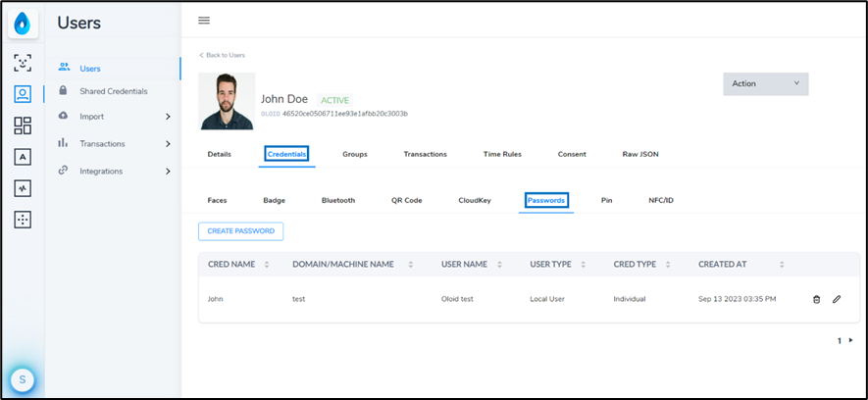The width and height of the screenshot is (868, 400).
Task: Click the OLOID identifier string
Action: tap(345, 114)
